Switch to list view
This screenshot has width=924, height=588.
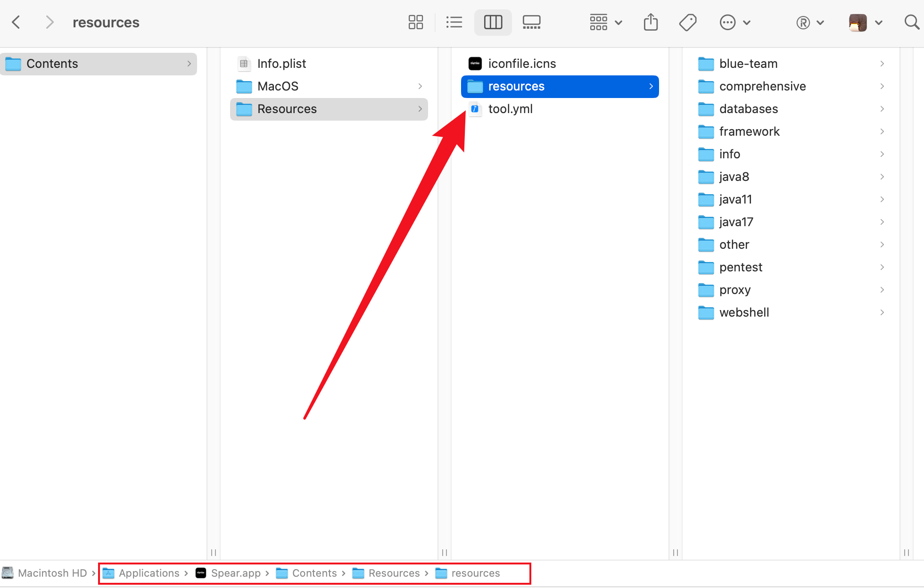pyautogui.click(x=454, y=22)
